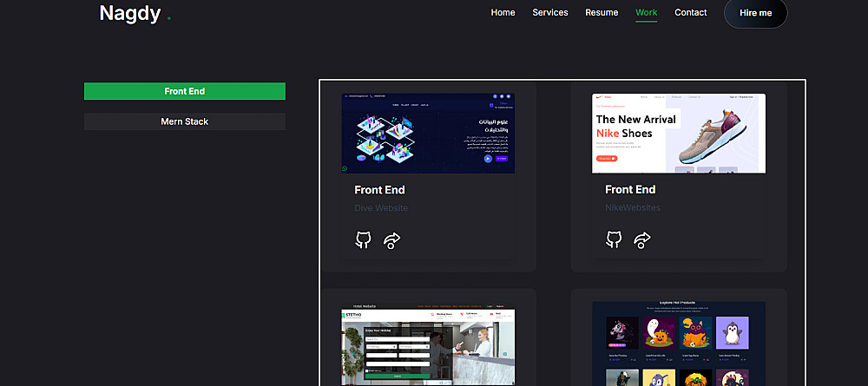
Task: Open GitHub repo for NikeWebsites project
Action: click(x=614, y=239)
